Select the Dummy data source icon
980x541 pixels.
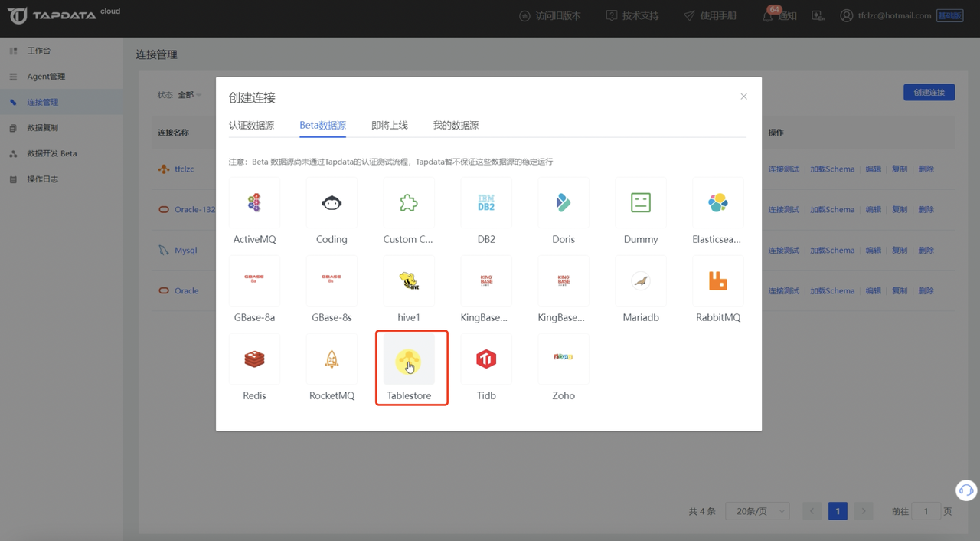641,202
